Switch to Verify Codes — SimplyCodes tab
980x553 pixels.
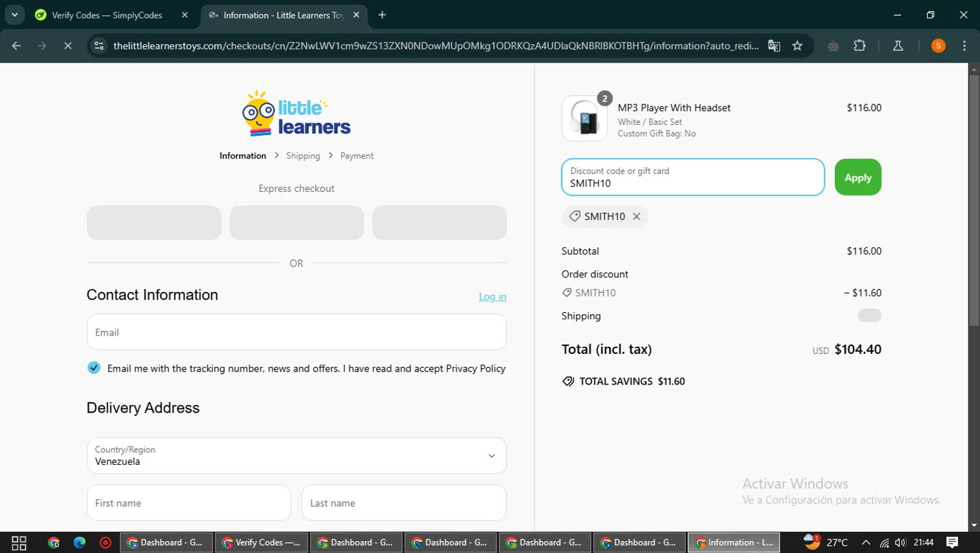pos(107,15)
